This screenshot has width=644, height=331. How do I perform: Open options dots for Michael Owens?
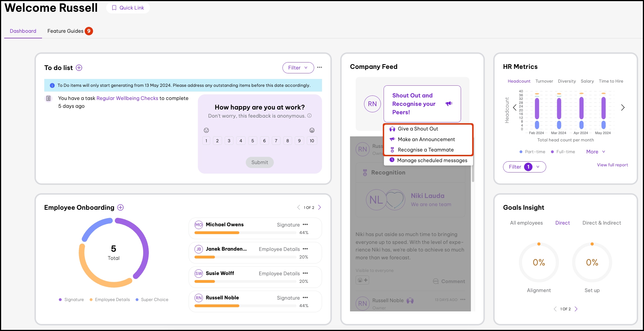point(305,225)
